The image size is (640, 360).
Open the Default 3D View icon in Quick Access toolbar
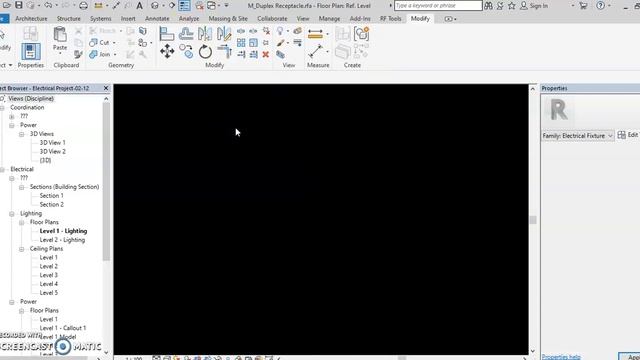(155, 6)
